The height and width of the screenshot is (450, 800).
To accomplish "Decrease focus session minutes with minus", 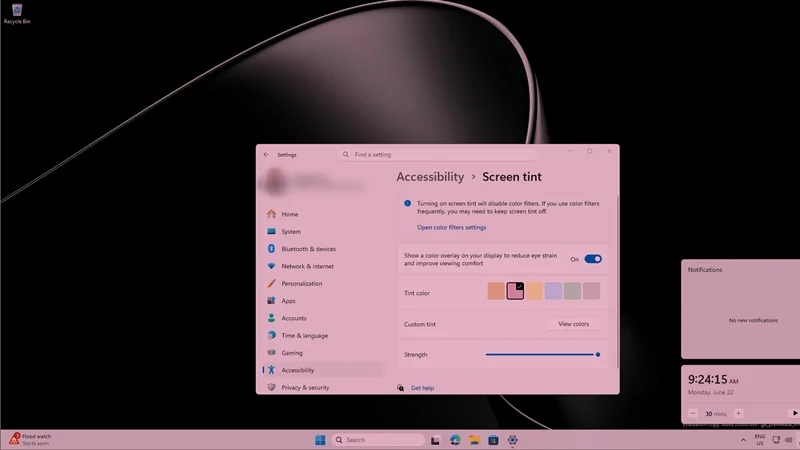I will click(693, 414).
